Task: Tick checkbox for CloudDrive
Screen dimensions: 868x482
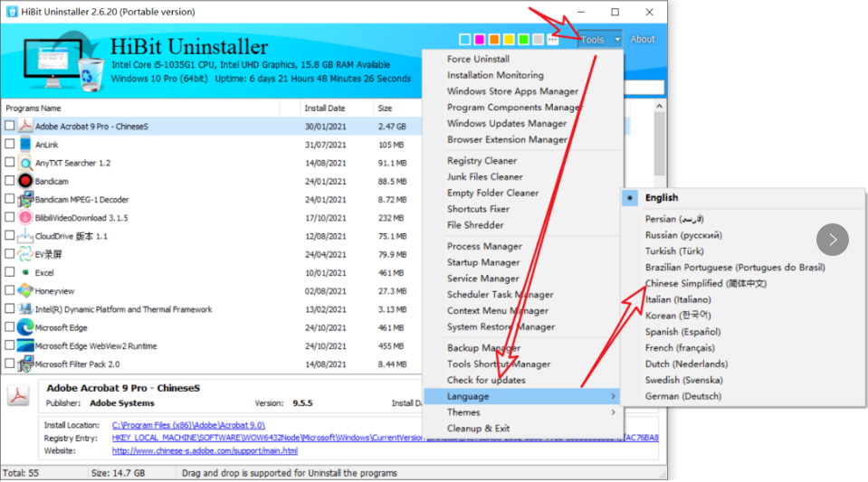Action: [x=9, y=235]
